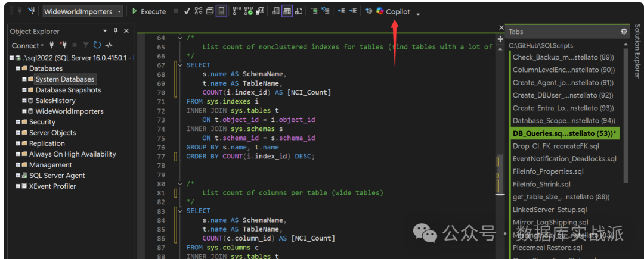
Task: Expand the Replication folder
Action: (18, 143)
